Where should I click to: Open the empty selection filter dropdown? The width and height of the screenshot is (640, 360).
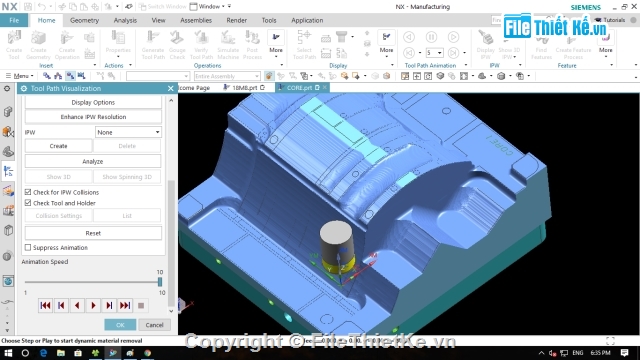pyautogui.click(x=158, y=76)
